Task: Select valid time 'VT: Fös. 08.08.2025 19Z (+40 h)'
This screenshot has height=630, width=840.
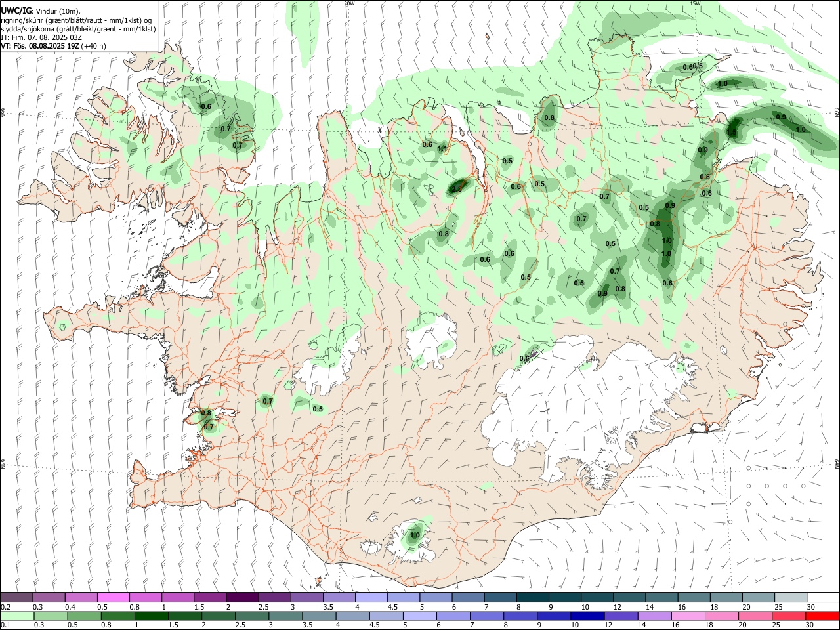Action: coord(54,46)
